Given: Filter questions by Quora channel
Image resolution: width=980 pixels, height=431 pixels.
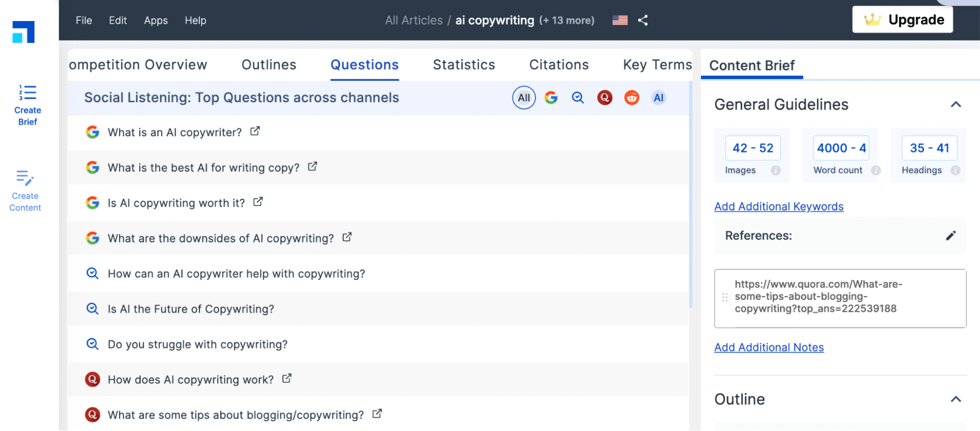Looking at the screenshot, I should (605, 97).
